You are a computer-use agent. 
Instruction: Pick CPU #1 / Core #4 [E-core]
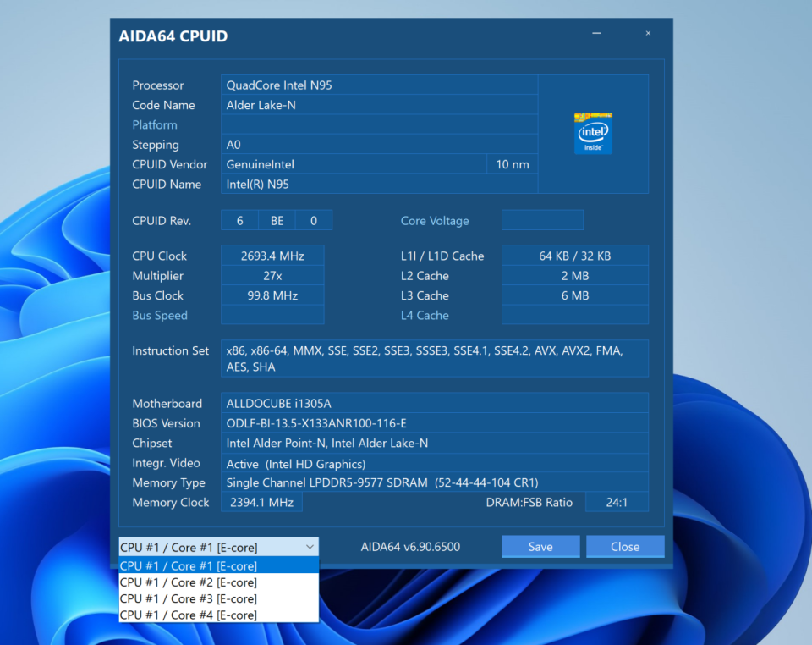218,615
